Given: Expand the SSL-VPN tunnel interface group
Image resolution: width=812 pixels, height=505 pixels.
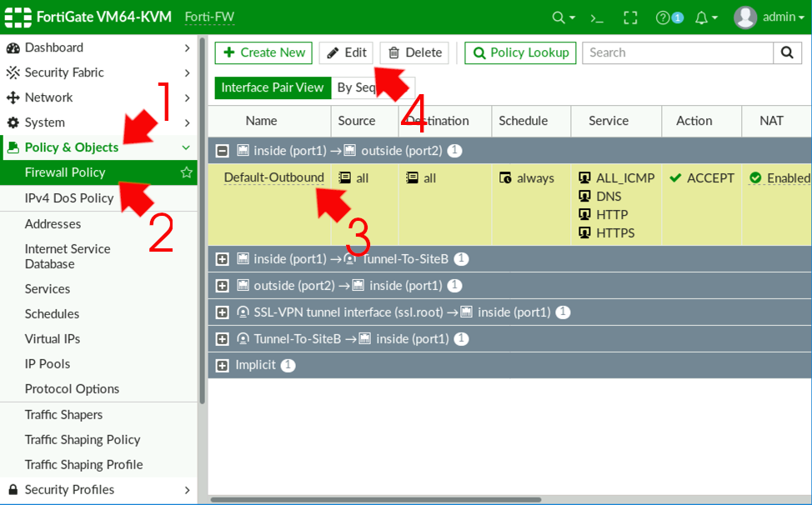Looking at the screenshot, I should pos(222,312).
